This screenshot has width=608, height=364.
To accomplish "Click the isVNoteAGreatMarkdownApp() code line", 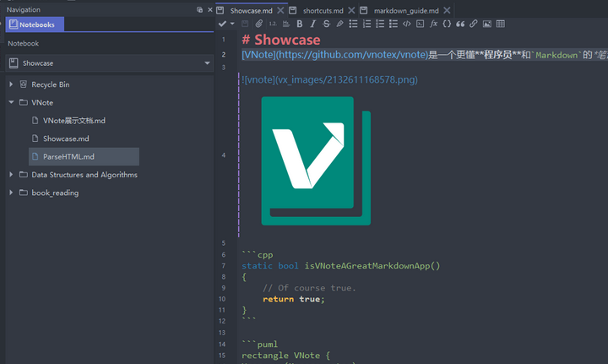I will (341, 266).
